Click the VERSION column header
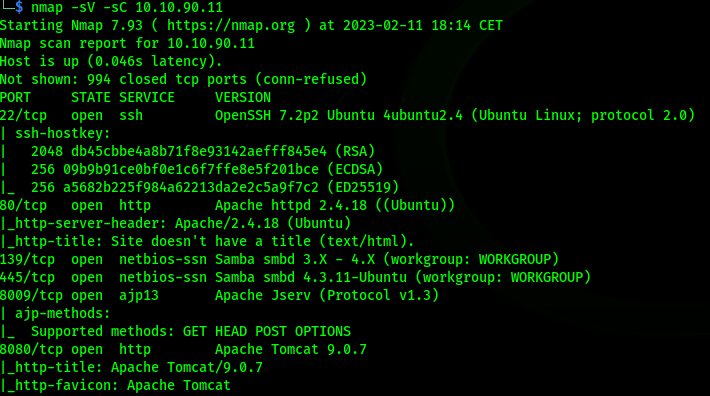 click(x=243, y=97)
